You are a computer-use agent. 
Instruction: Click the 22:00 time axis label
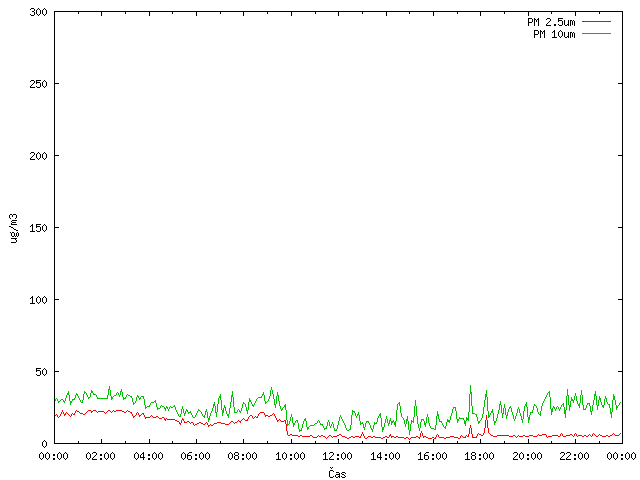point(574,456)
